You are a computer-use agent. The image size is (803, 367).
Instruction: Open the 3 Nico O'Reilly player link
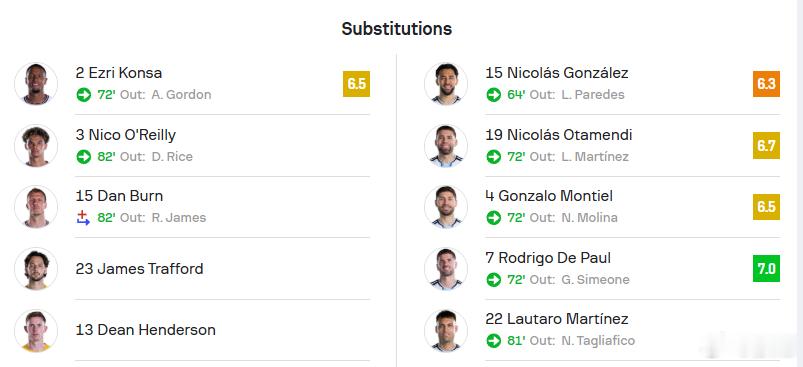click(126, 135)
